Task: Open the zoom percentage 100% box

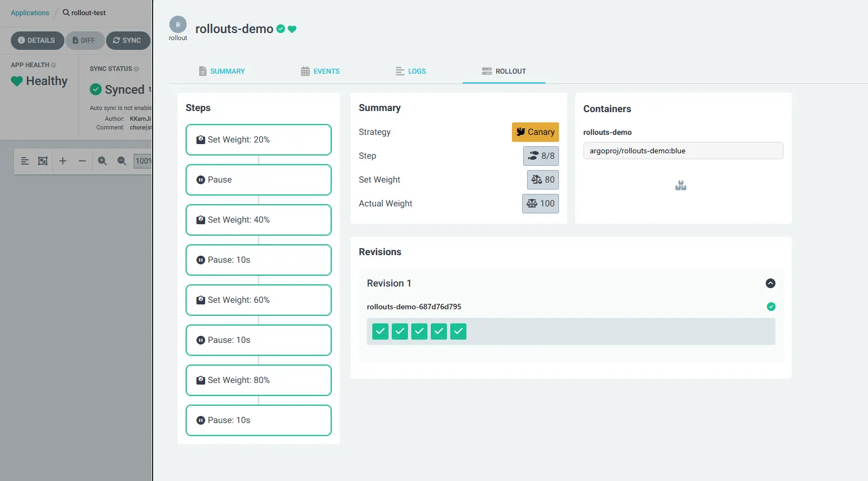Action: click(143, 161)
